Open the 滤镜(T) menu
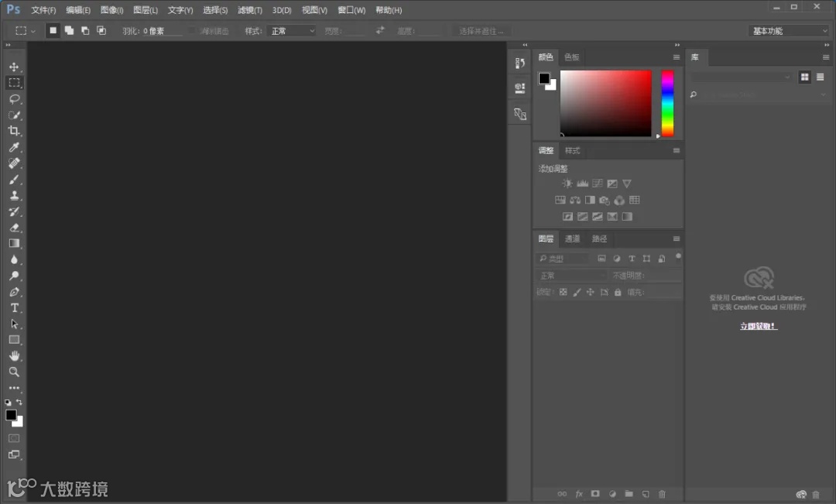 (249, 10)
